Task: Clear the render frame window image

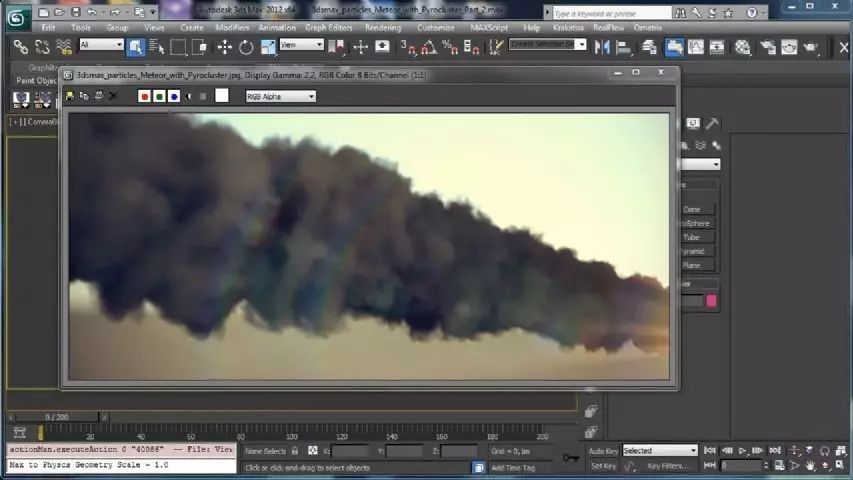Action: click(x=113, y=96)
